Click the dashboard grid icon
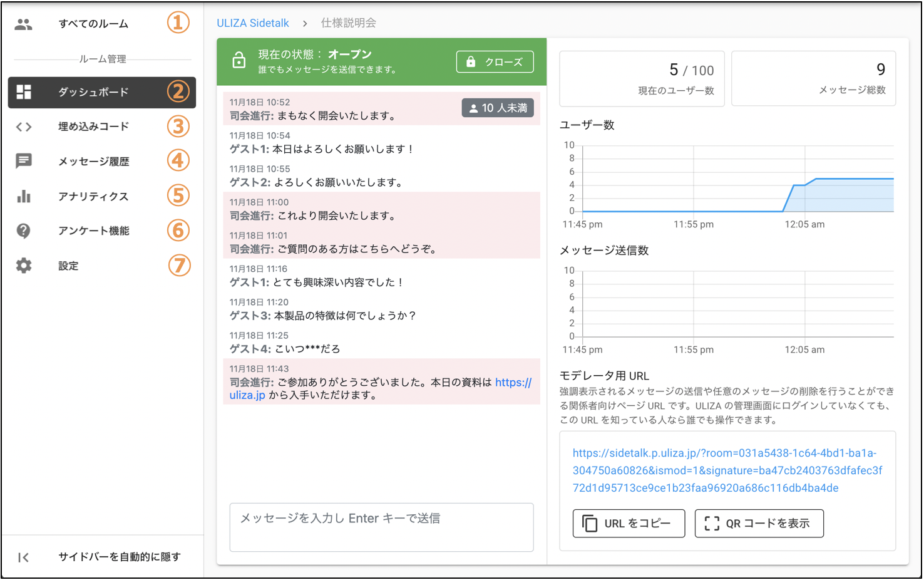 24,92
